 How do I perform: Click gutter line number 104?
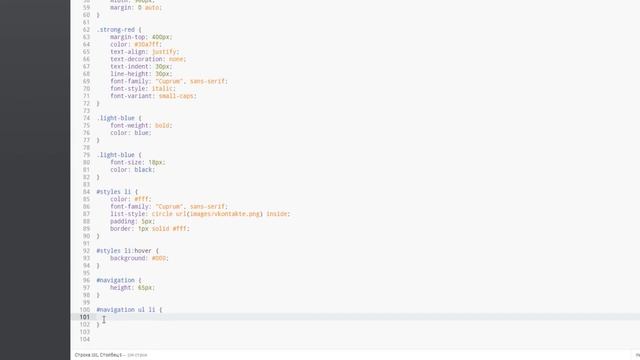84,339
